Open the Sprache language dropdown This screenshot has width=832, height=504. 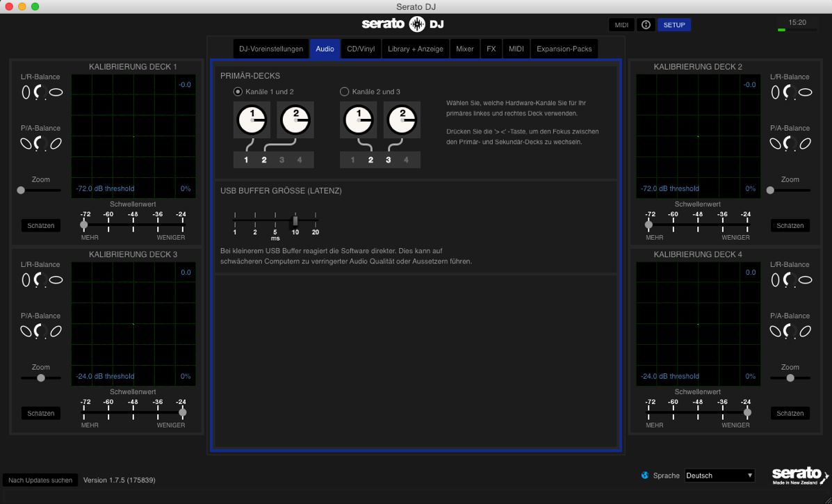click(x=719, y=475)
